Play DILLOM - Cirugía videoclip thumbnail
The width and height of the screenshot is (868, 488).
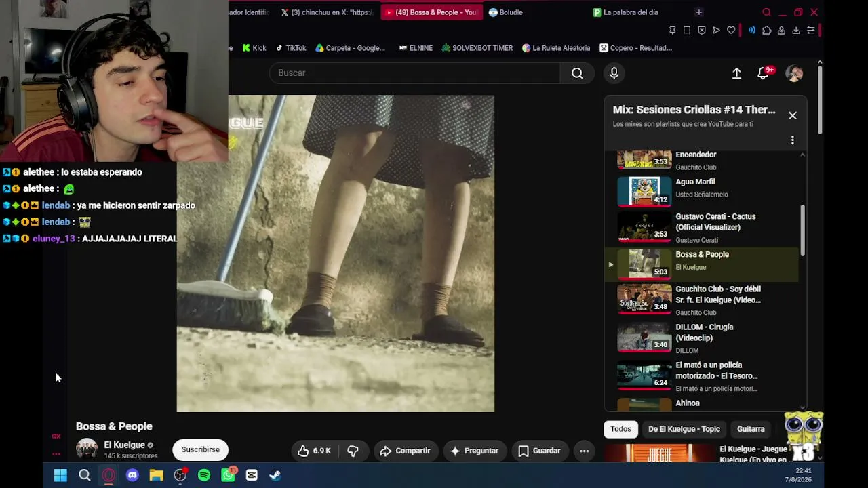click(x=644, y=338)
